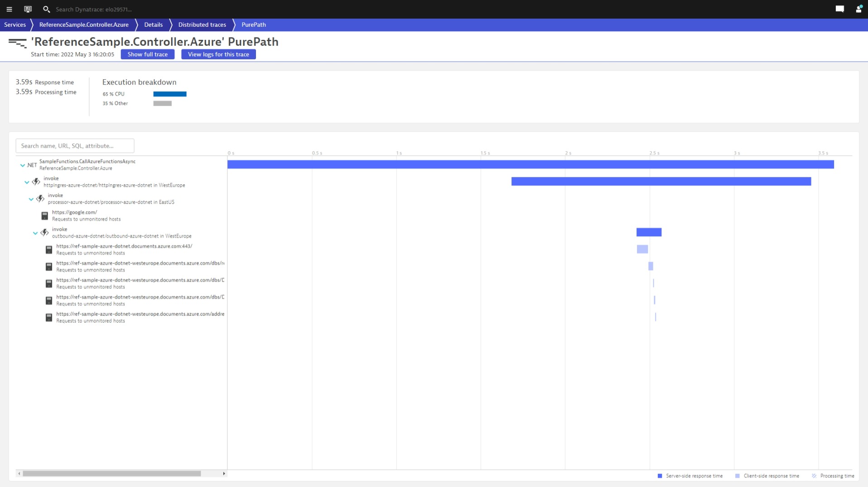The width and height of the screenshot is (868, 487).
Task: Open the chat message icon
Action: pyautogui.click(x=839, y=9)
